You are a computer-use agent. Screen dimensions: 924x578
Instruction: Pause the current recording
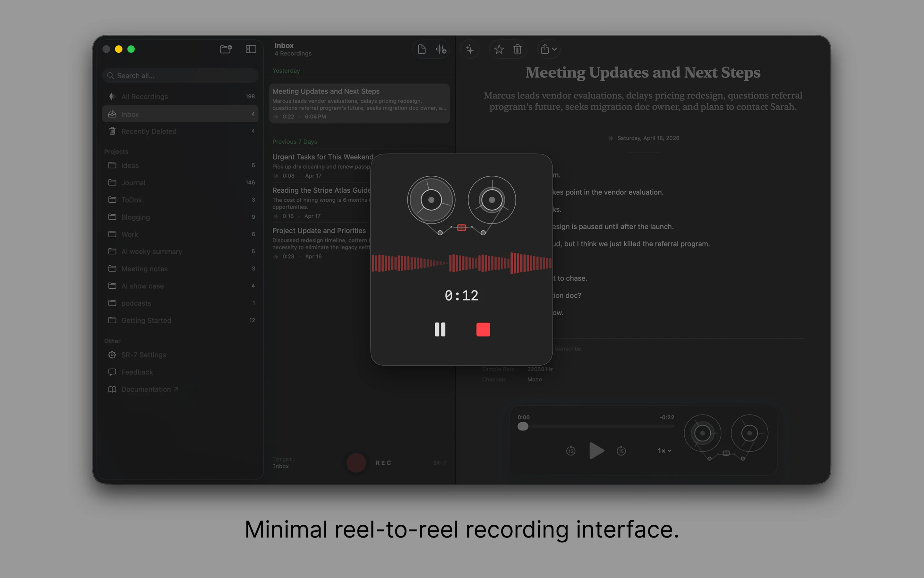coord(440,329)
